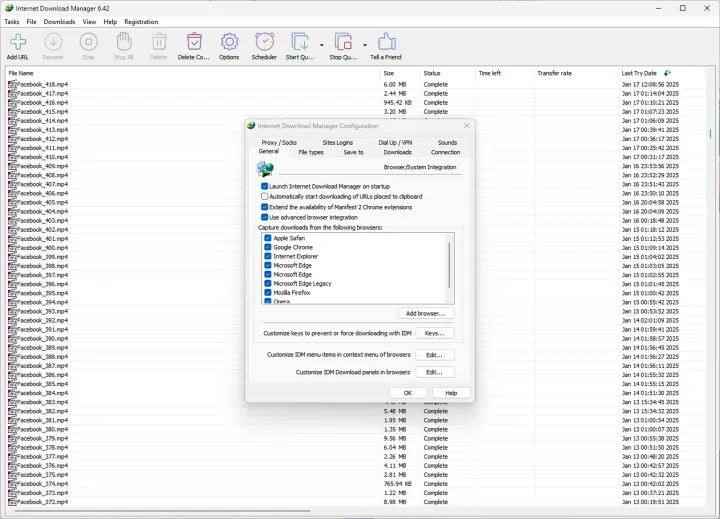Image resolution: width=720 pixels, height=519 pixels.
Task: Click the Add URL toolbar icon
Action: (17, 42)
